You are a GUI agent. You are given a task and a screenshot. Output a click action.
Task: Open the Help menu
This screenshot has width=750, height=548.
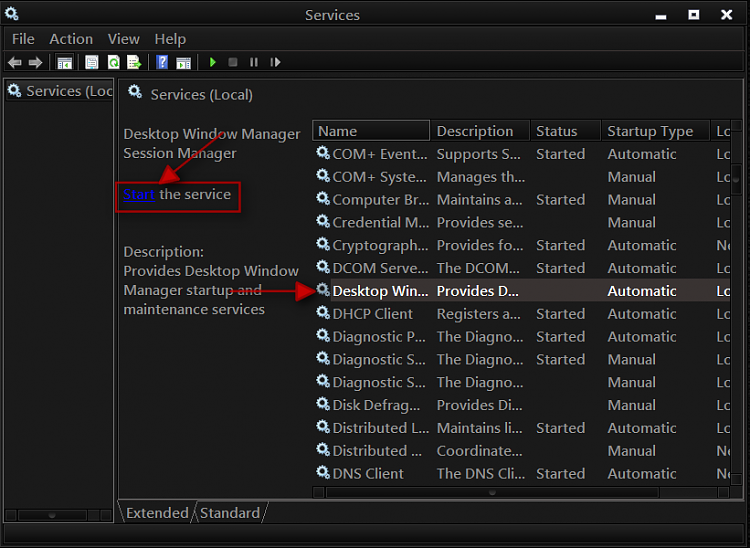pos(170,39)
